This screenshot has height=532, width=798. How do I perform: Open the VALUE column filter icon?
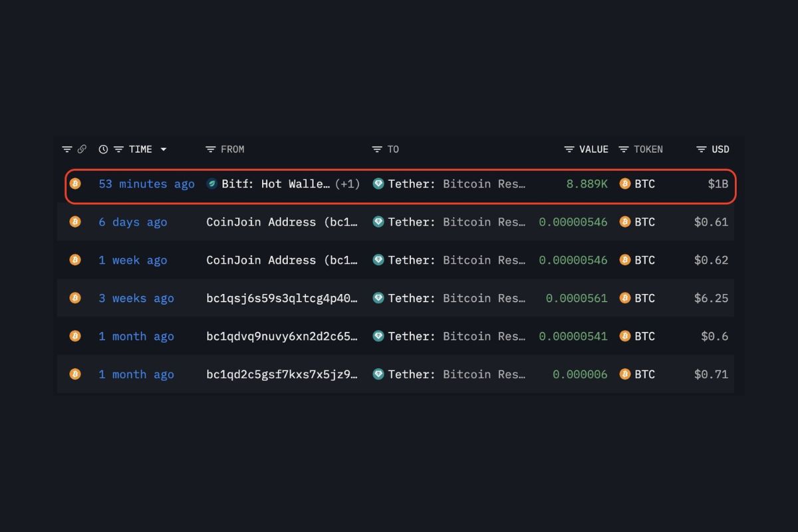click(569, 150)
